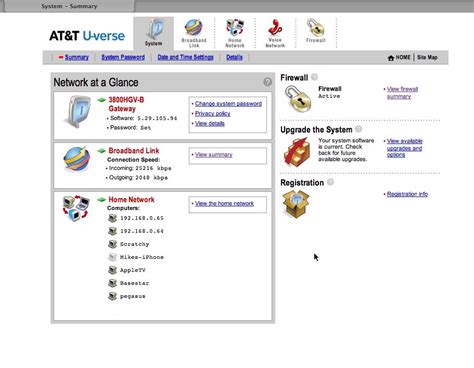Click the HOME text link
This screenshot has height=368, width=474.
pyautogui.click(x=403, y=57)
